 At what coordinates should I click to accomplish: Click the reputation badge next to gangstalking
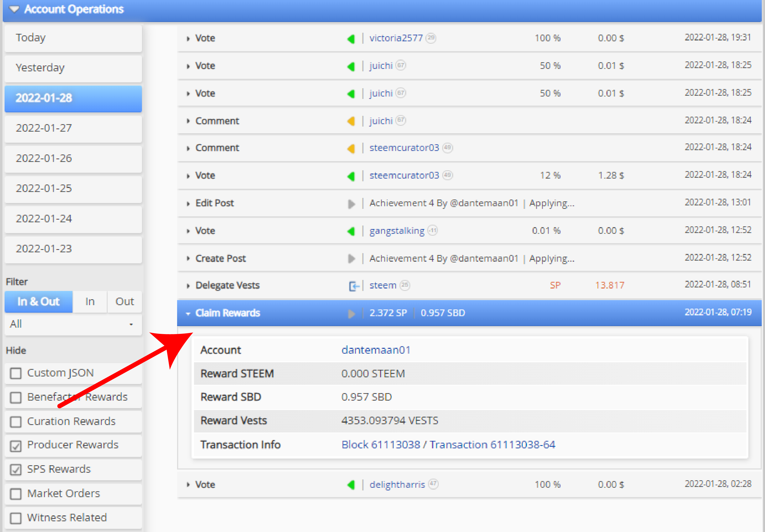(x=433, y=230)
